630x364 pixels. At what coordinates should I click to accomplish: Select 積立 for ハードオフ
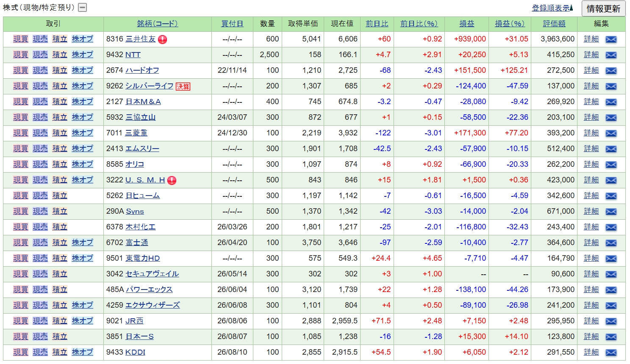point(60,70)
